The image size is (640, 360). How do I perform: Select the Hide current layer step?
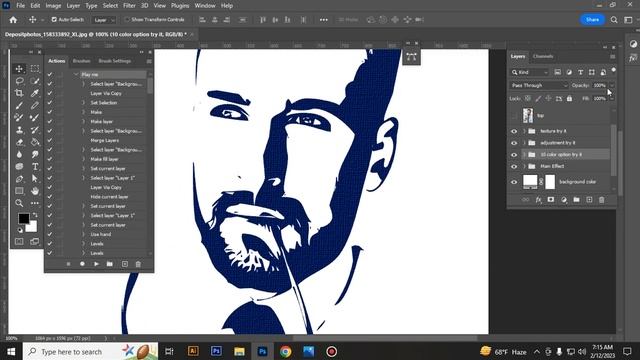(109, 197)
